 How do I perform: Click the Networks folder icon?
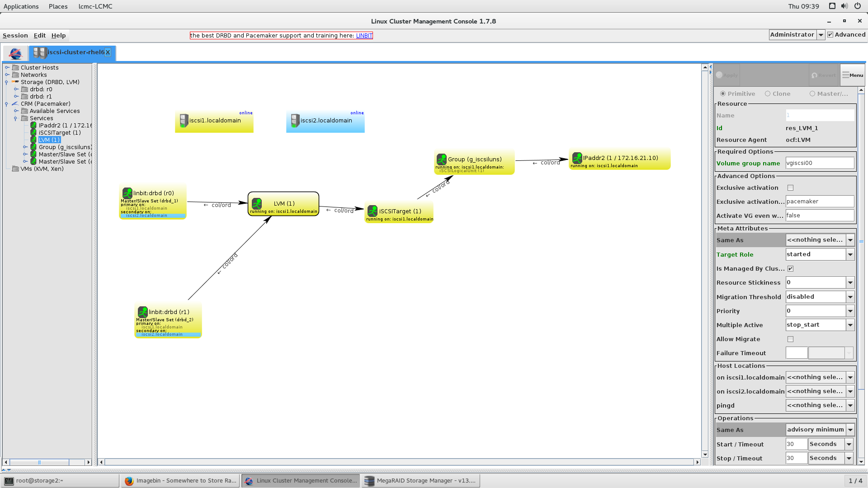(16, 75)
